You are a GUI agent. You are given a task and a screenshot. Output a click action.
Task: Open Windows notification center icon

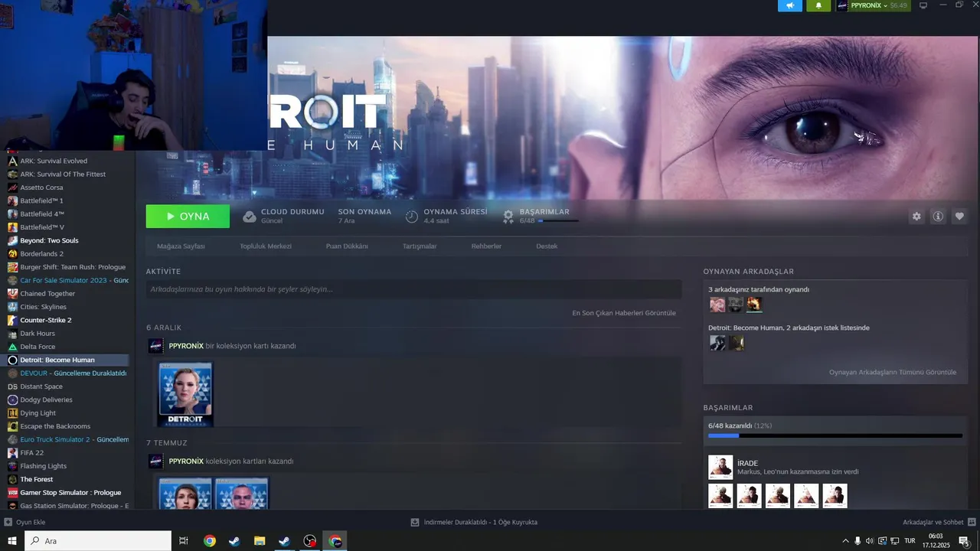coord(964,541)
